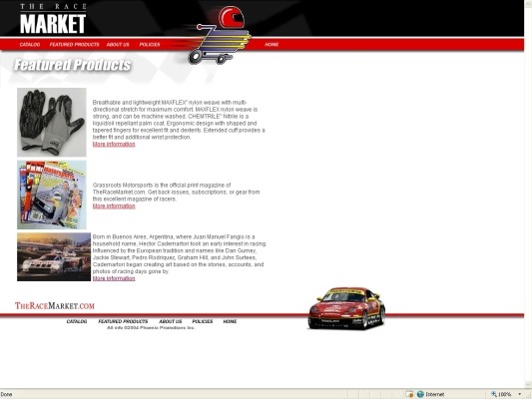532x399 pixels.
Task: Click the security icon in the status bar
Action: [409, 394]
